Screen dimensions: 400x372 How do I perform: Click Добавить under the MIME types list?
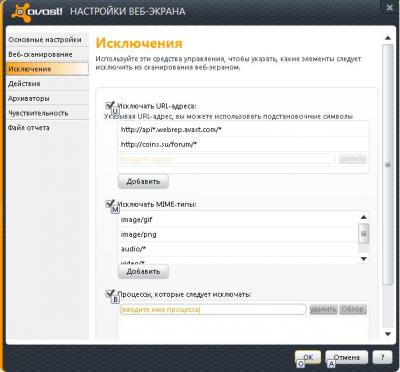coord(143,272)
